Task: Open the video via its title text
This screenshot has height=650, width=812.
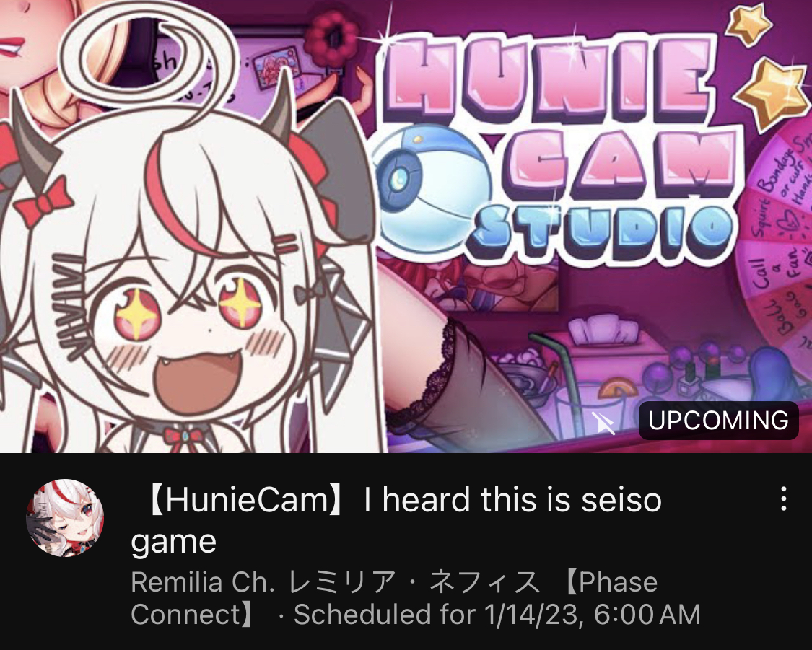Action: (x=397, y=520)
